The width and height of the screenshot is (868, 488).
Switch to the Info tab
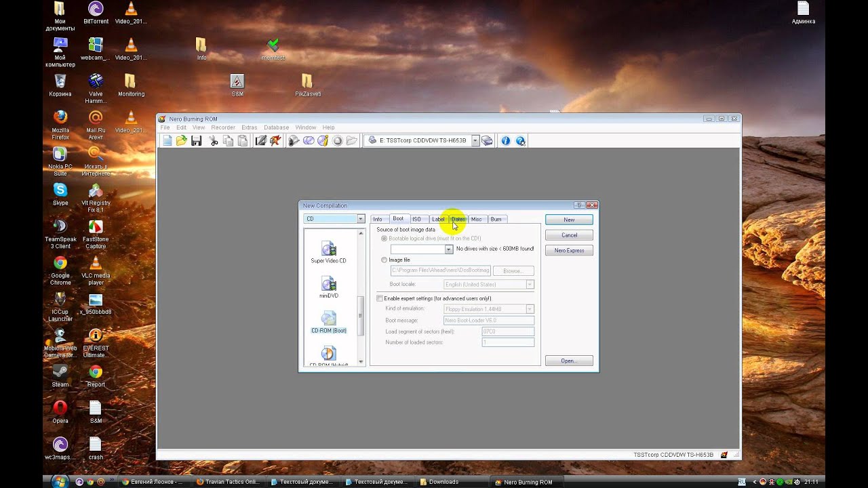pos(378,219)
